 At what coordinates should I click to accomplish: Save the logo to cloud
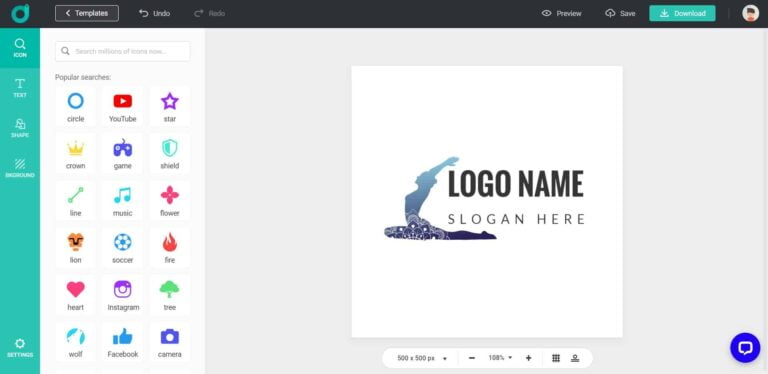(x=620, y=14)
